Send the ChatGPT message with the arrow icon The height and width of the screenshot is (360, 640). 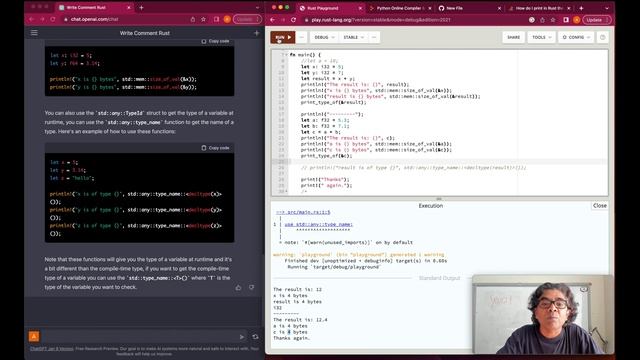tap(242, 337)
